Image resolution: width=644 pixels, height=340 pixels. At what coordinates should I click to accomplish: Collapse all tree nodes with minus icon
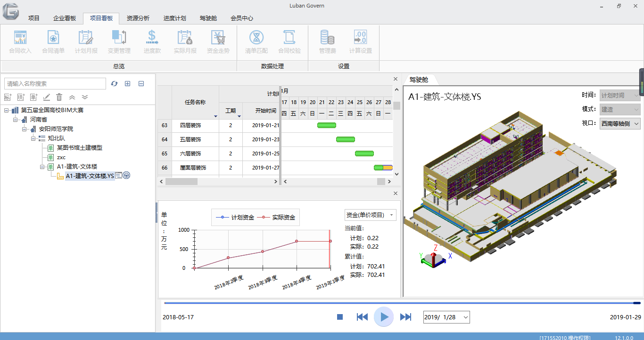point(141,83)
